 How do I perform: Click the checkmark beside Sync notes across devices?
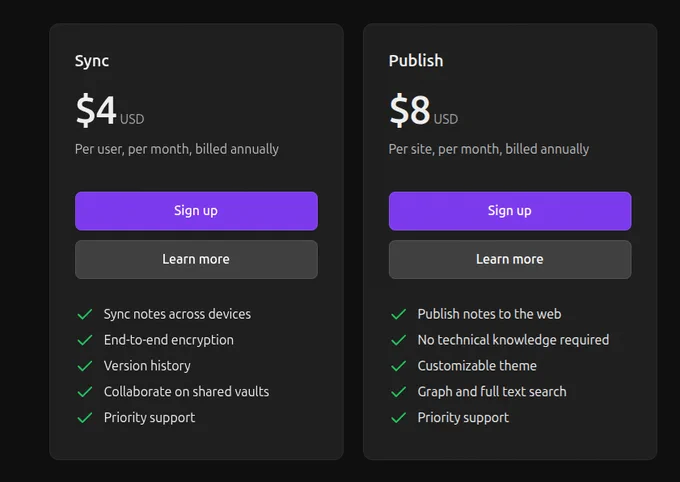(85, 314)
